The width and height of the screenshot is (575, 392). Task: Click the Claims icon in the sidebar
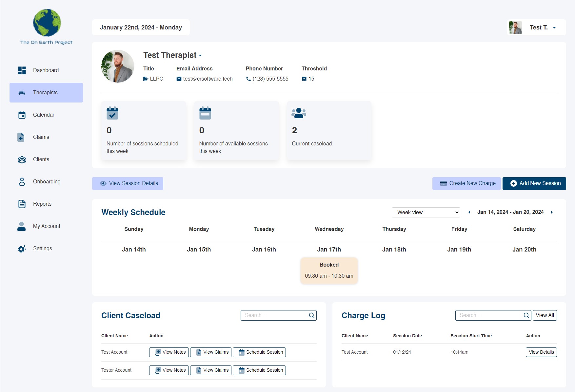pos(21,137)
